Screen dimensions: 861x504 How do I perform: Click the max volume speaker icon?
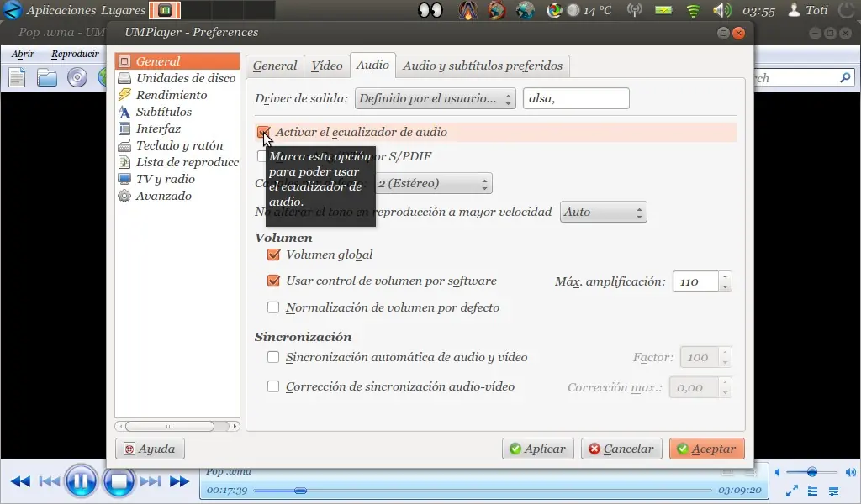tap(851, 472)
